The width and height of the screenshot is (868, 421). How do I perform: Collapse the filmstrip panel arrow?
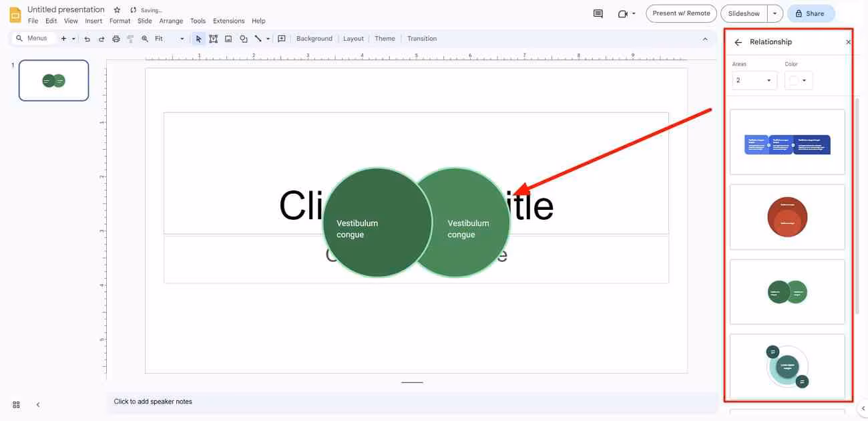38,405
